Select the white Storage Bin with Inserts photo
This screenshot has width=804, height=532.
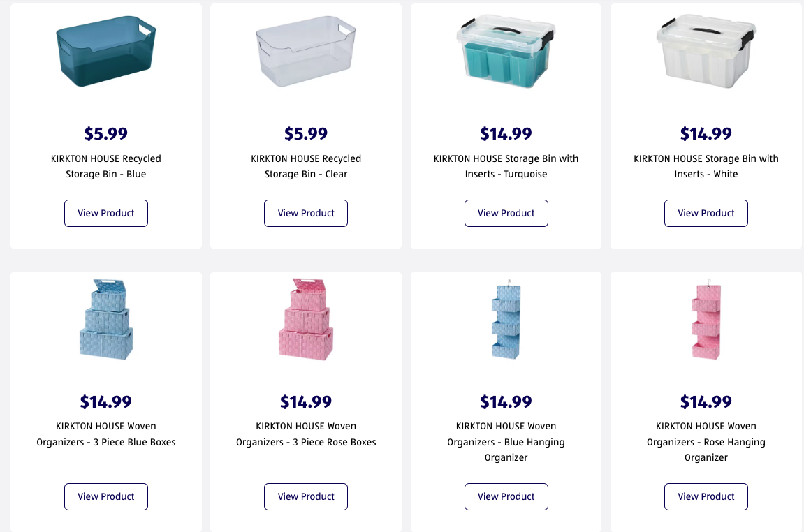pyautogui.click(x=706, y=51)
